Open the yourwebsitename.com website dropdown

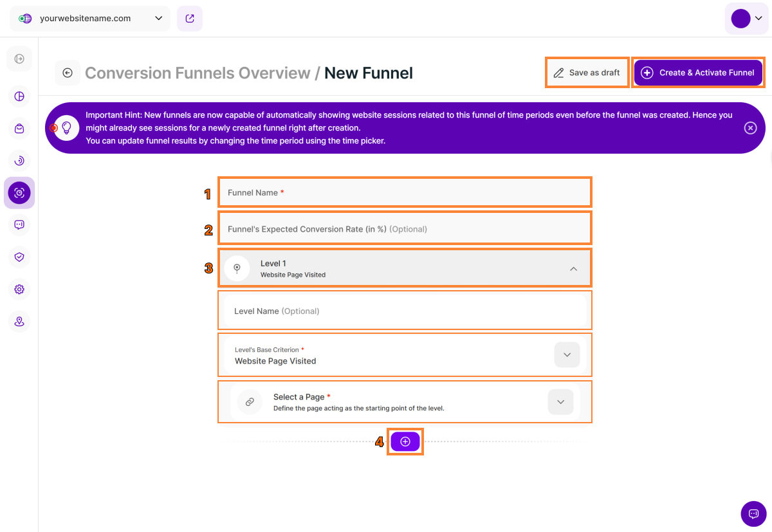pos(90,19)
